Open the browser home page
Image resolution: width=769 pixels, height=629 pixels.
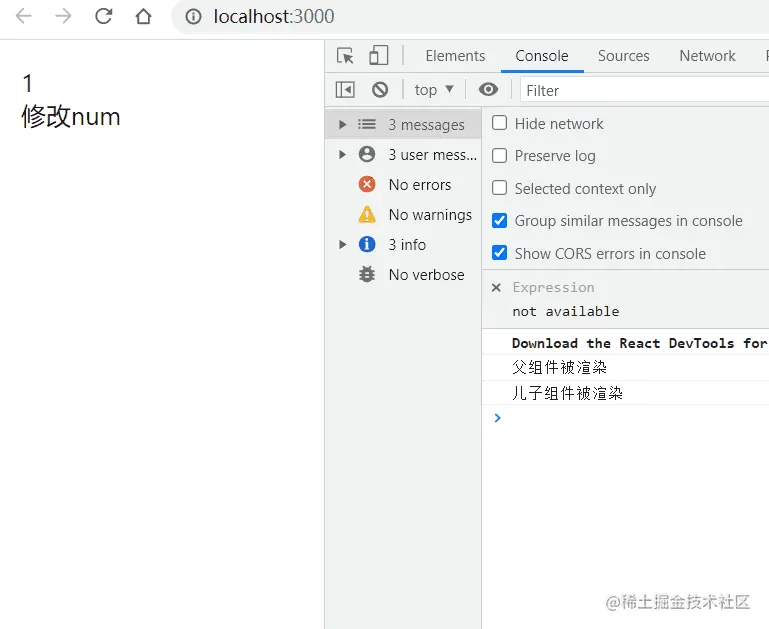click(143, 16)
